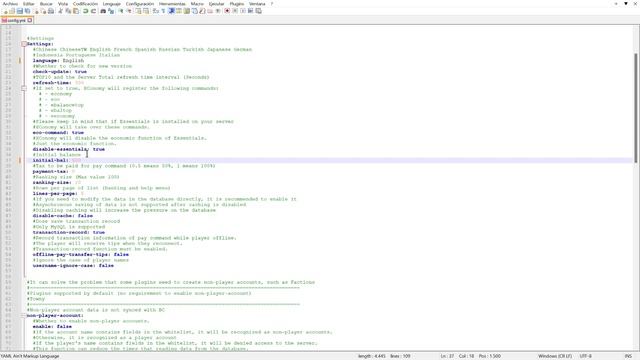Click the Zoom In toolbar icon
This screenshot has width=640, height=360.
coord(121,11)
